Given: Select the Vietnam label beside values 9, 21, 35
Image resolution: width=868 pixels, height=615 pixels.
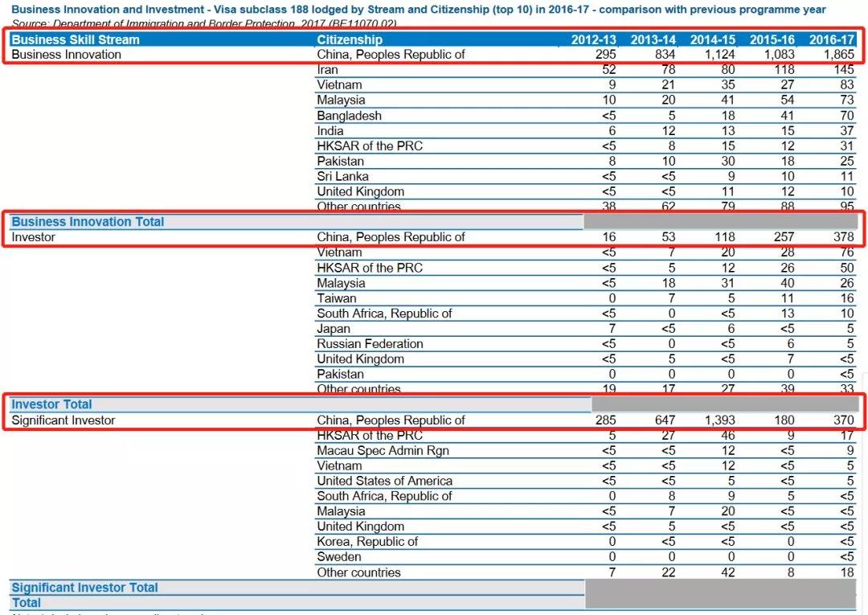Looking at the screenshot, I should coord(339,84).
